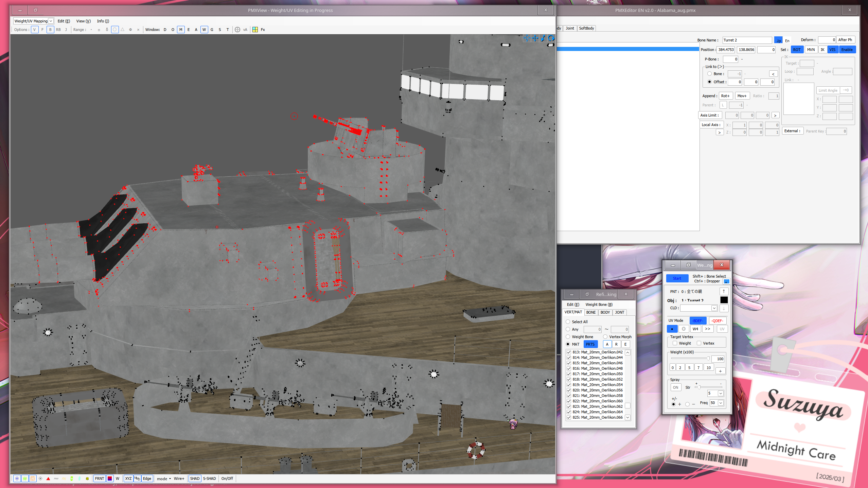Image resolution: width=868 pixels, height=488 pixels.
Task: Open the Edit (E) menu in PMXView
Action: [x=64, y=21]
